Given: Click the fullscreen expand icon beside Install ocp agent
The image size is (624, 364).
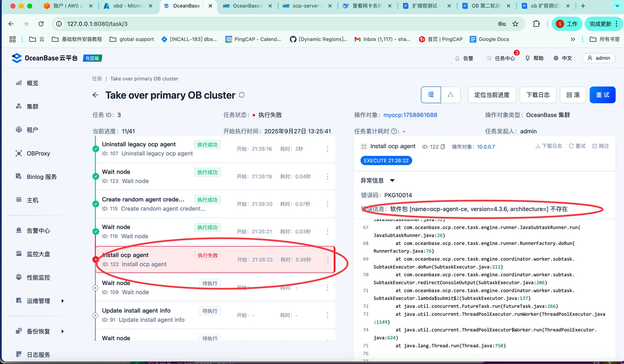Looking at the screenshot, I should (364, 146).
